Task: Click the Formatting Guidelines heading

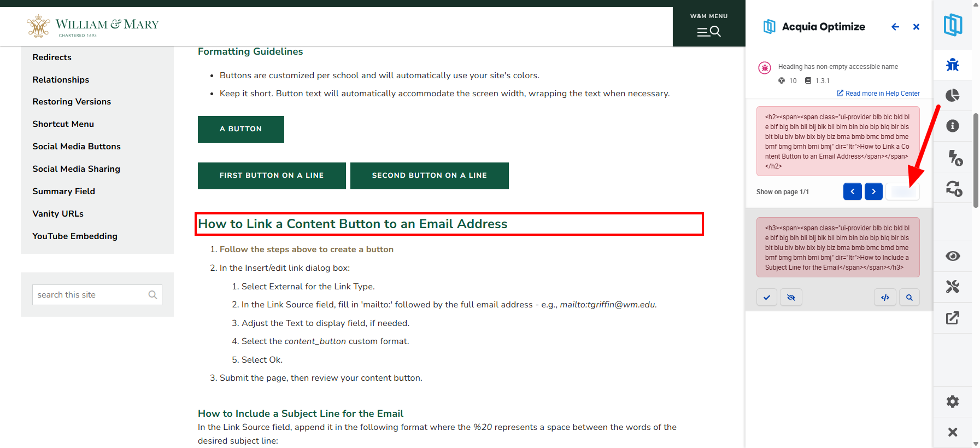Action: [x=250, y=51]
